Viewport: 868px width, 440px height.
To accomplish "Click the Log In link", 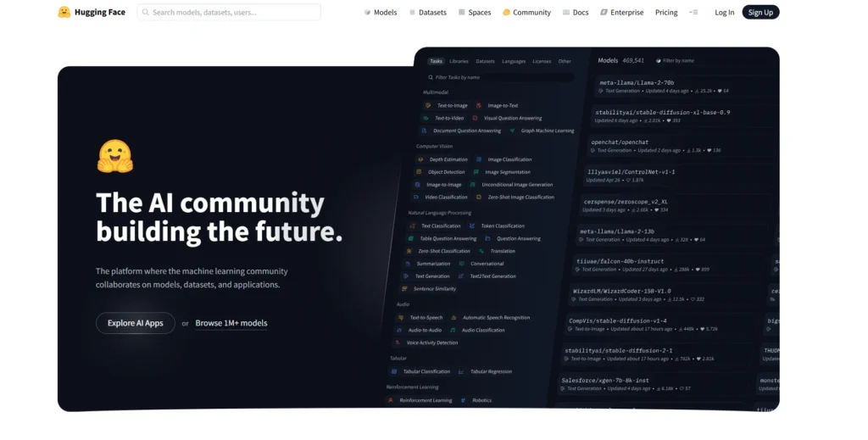I will 724,13.
